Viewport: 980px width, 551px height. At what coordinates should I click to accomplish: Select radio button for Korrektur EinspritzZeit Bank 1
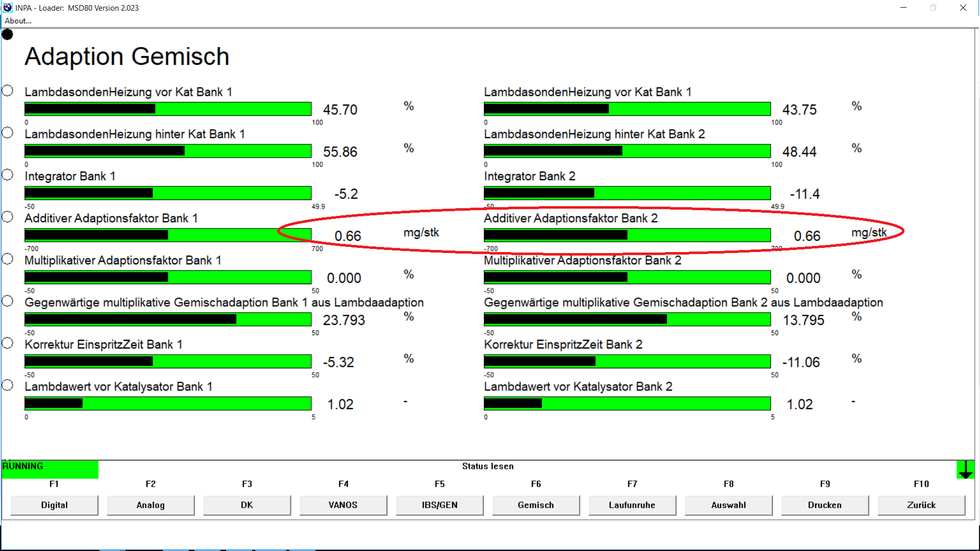[7, 343]
